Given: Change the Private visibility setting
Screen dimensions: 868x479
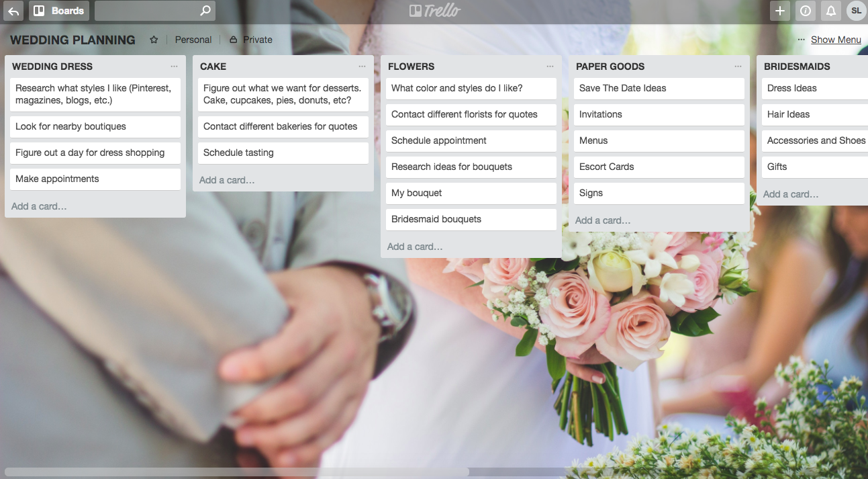Looking at the screenshot, I should [x=251, y=40].
